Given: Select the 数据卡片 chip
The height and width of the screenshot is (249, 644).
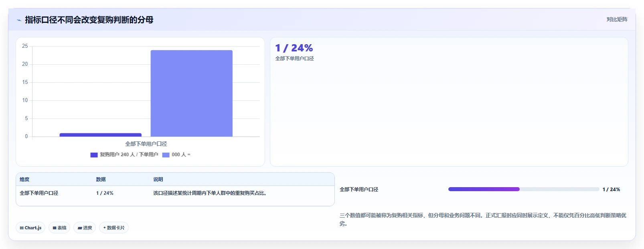Looking at the screenshot, I should pyautogui.click(x=114, y=228).
